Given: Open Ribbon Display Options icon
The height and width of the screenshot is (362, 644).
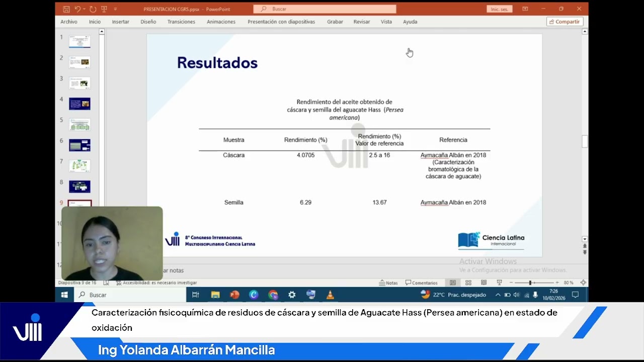Looking at the screenshot, I should (525, 9).
